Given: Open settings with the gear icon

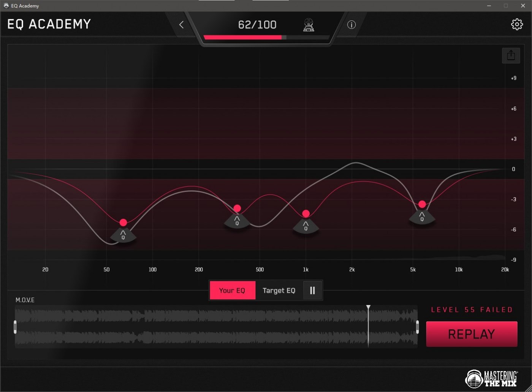Looking at the screenshot, I should [517, 24].
